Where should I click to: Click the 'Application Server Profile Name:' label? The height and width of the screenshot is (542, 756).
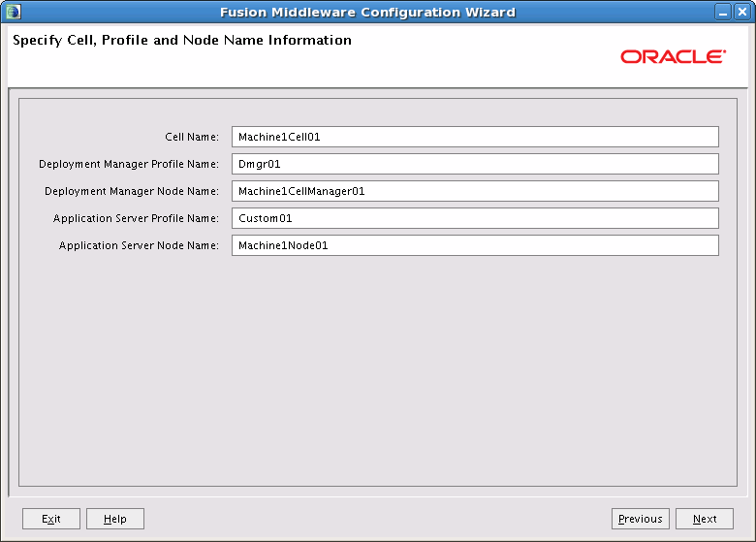(x=136, y=218)
